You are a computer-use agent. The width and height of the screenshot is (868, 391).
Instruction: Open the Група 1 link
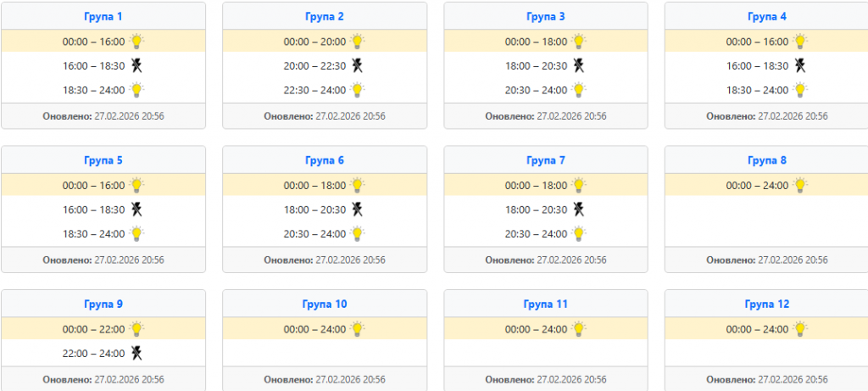coord(103,16)
